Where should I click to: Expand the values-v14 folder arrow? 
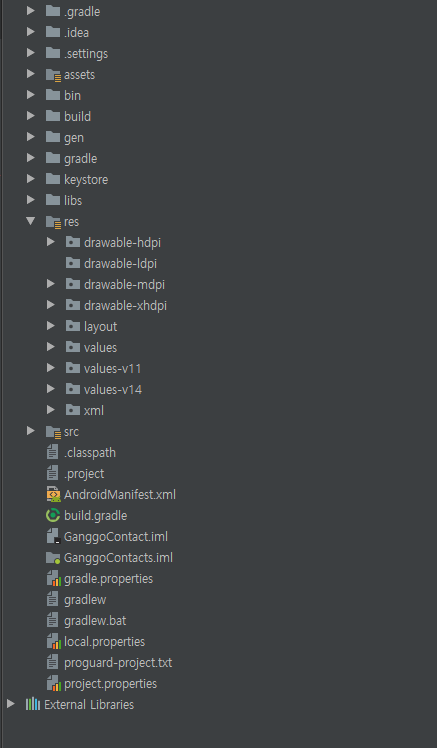[x=51, y=389]
